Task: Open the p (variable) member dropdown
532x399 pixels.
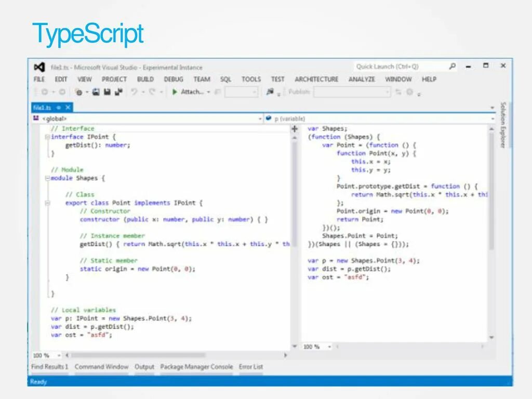Action: 493,119
